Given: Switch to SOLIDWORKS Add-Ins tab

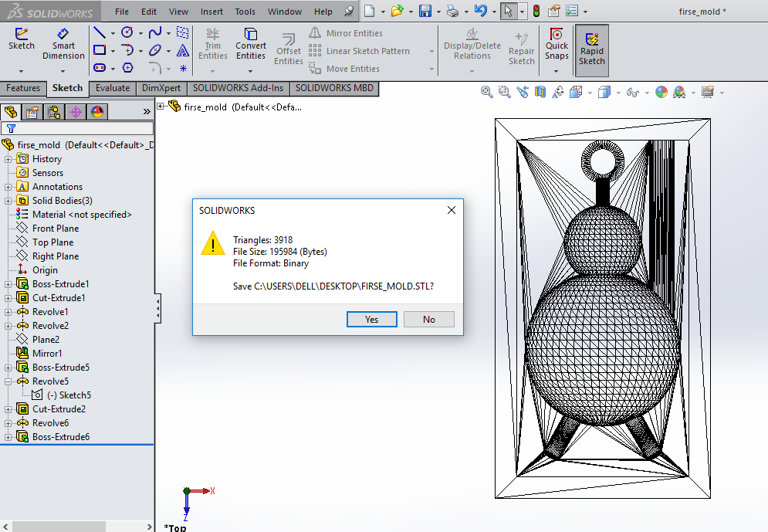Looking at the screenshot, I should 238,88.
